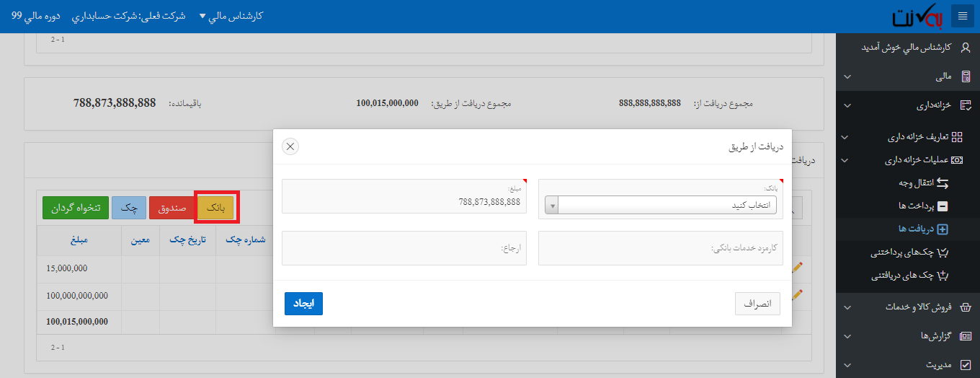Click the مدیریت checkbox icon
Image resolution: width=980 pixels, height=378 pixels.
(966, 365)
